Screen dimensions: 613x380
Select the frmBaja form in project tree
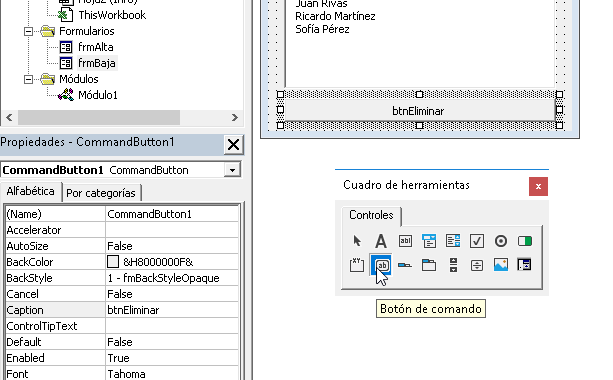pos(97,63)
